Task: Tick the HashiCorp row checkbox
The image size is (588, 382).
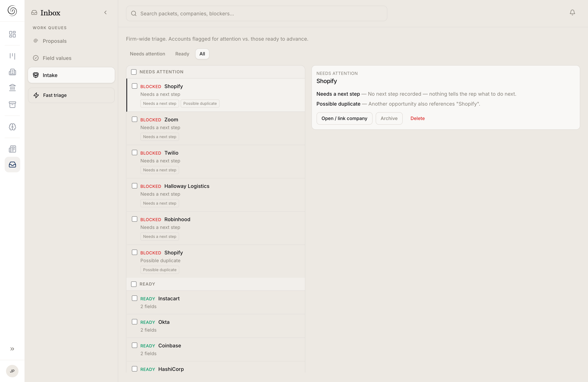Action: pyautogui.click(x=134, y=369)
